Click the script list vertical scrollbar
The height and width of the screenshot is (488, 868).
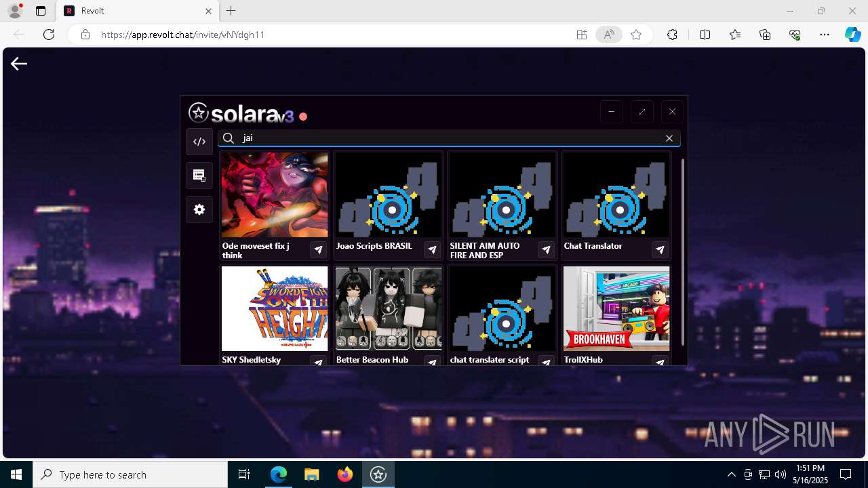click(x=682, y=252)
